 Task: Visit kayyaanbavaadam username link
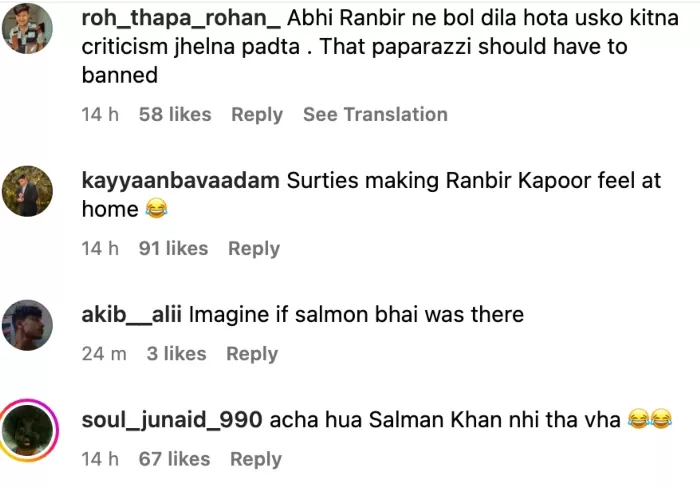(x=181, y=182)
